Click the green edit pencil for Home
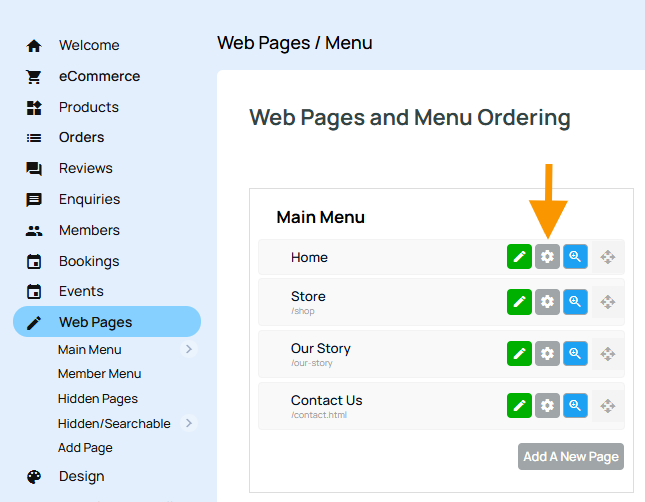Screen dimensions: 645x502 click(519, 257)
